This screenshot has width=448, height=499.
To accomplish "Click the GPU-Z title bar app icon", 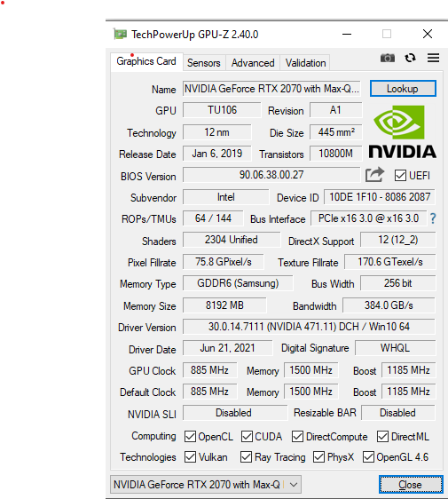I will 120,34.
